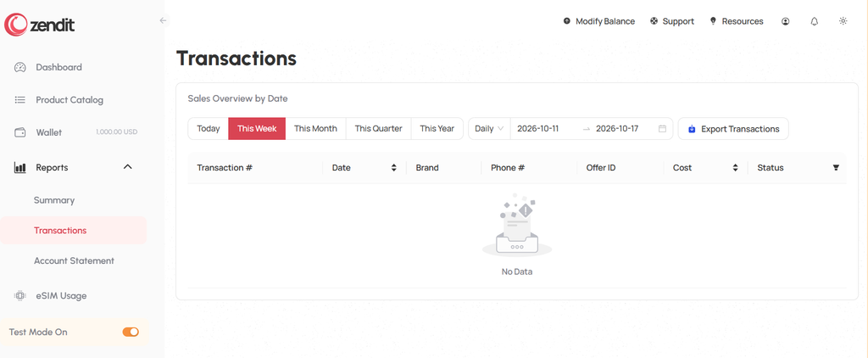Screen dimensions: 868x358
Task: Open the Product Catalog page
Action: pos(70,100)
